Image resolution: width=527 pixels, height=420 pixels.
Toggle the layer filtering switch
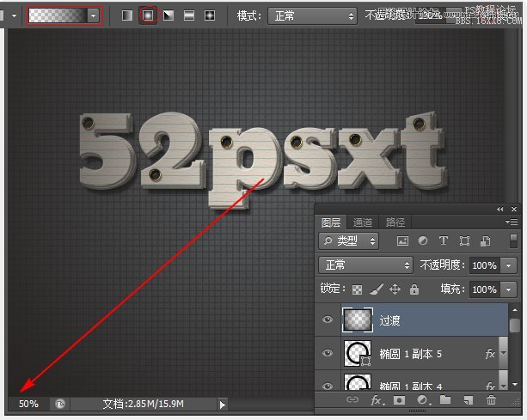[513, 241]
